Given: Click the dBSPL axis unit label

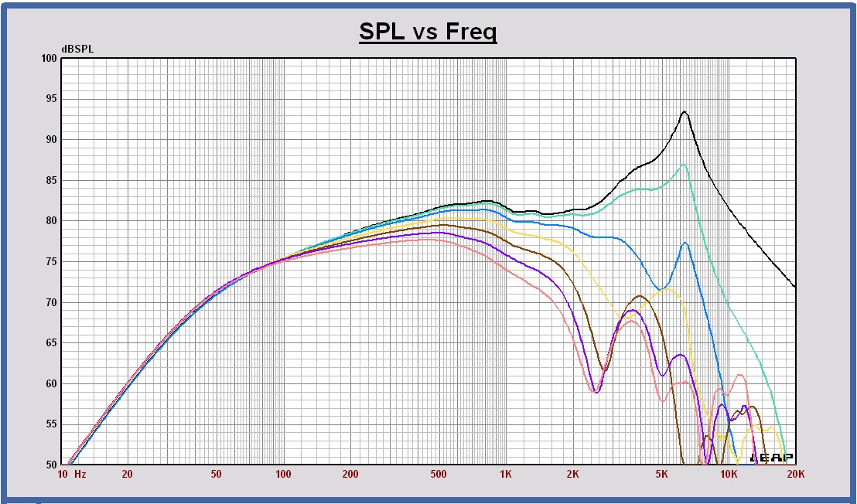Looking at the screenshot, I should coord(77,49).
